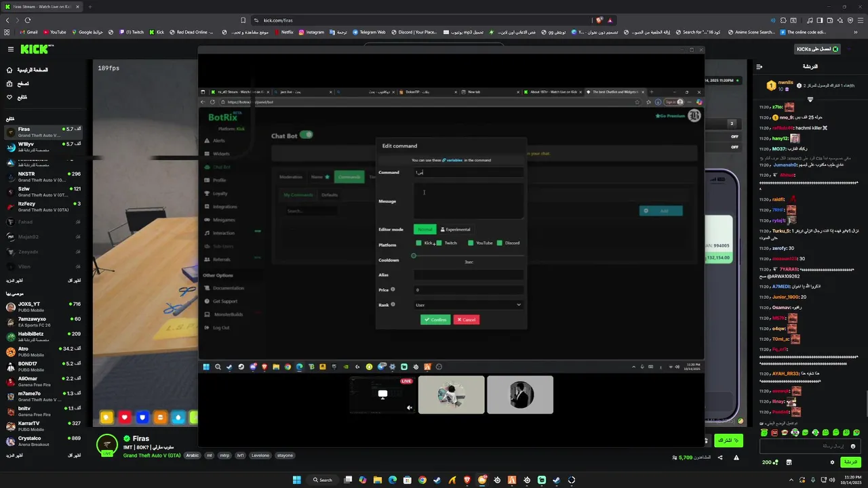Image resolution: width=868 pixels, height=488 pixels.
Task: Open JOXS_YT recommended channel
Action: [x=43, y=307]
